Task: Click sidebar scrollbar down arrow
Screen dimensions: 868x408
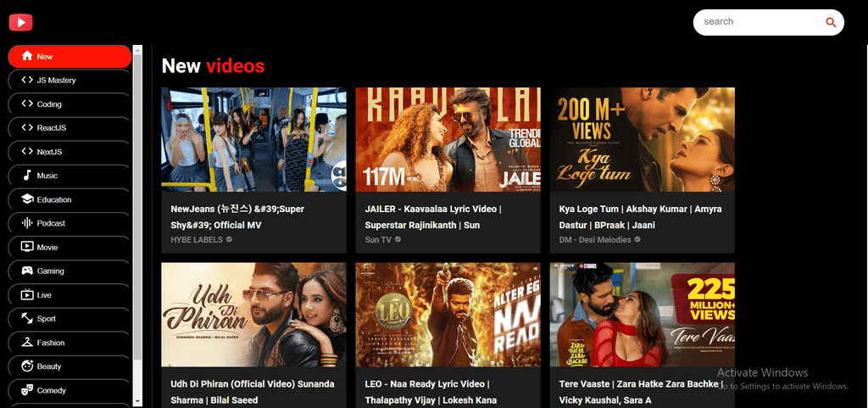Action: (138, 401)
